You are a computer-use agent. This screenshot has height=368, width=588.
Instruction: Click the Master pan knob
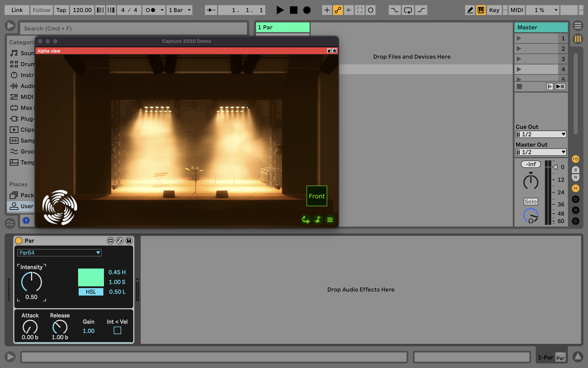[x=531, y=181]
